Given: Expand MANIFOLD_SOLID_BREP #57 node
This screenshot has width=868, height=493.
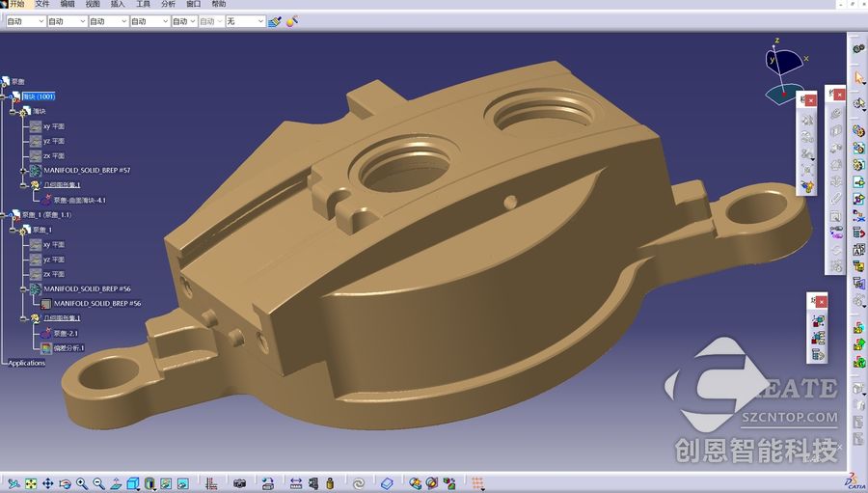Looking at the screenshot, I should pos(23,171).
